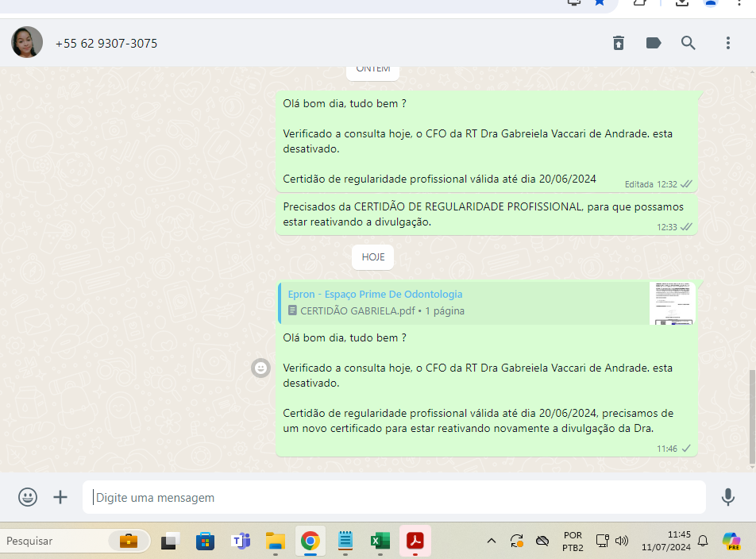Search within the chat with magnifier icon
The height and width of the screenshot is (559, 756).
(x=688, y=43)
